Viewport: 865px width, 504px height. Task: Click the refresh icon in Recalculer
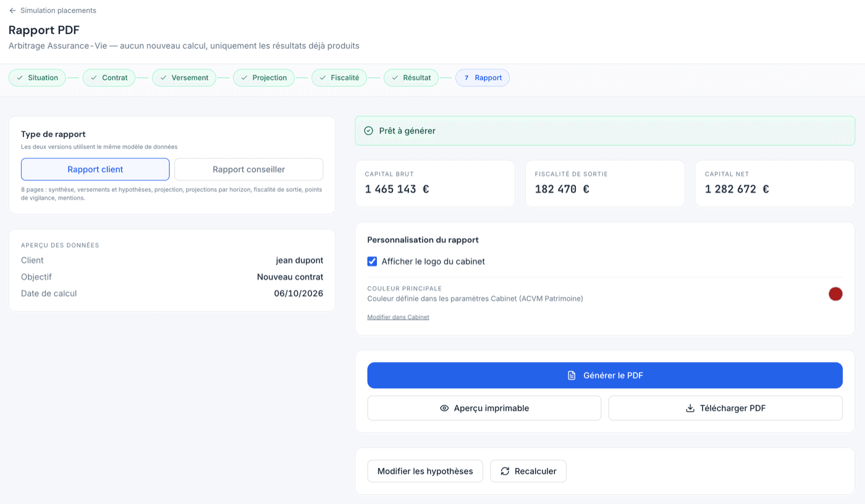click(505, 471)
